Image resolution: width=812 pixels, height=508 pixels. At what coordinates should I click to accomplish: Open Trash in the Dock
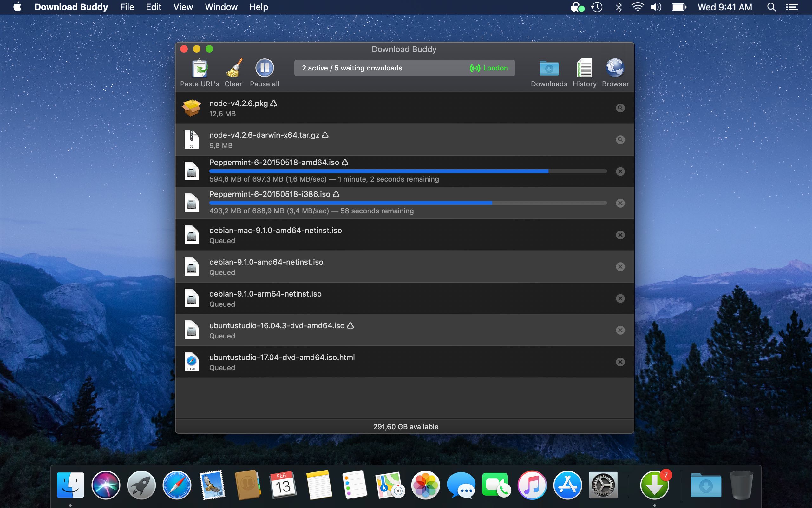tap(742, 485)
